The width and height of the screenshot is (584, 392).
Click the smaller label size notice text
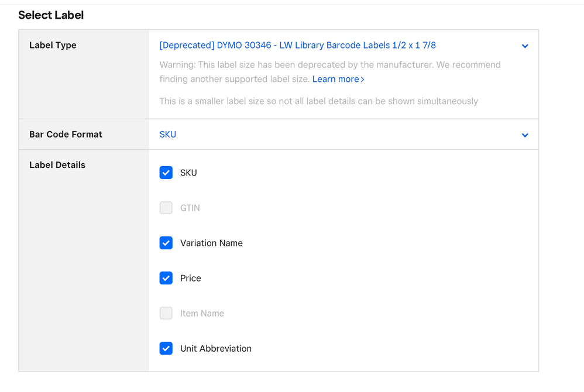[318, 101]
